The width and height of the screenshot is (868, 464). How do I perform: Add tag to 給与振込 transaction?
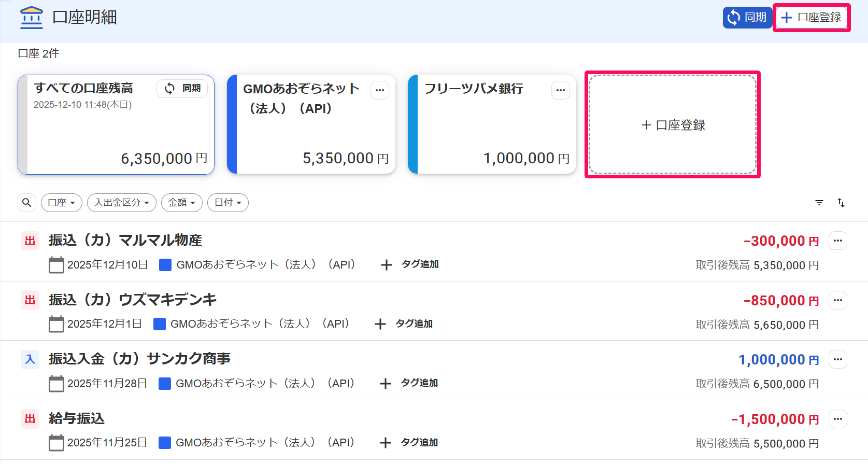click(409, 443)
